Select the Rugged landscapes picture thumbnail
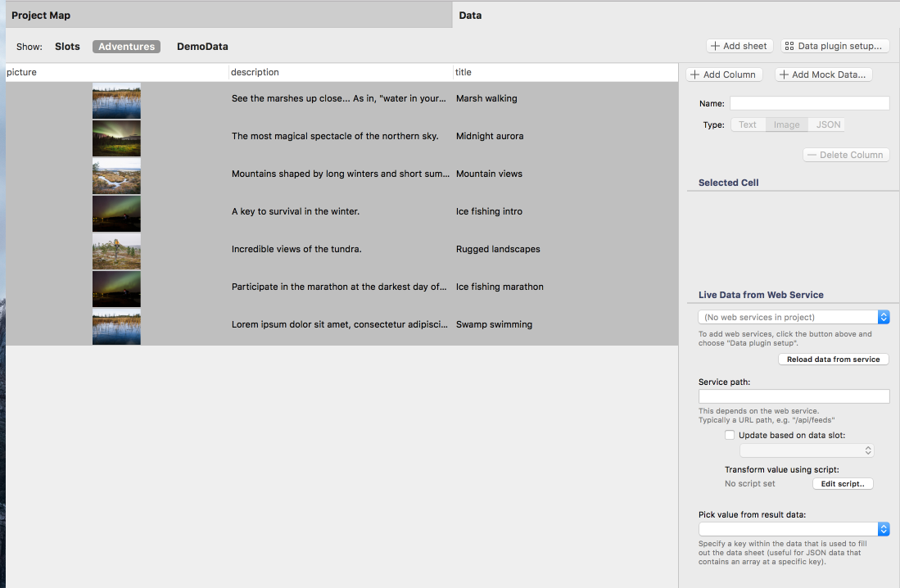Viewport: 900px width, 588px height. (x=116, y=251)
